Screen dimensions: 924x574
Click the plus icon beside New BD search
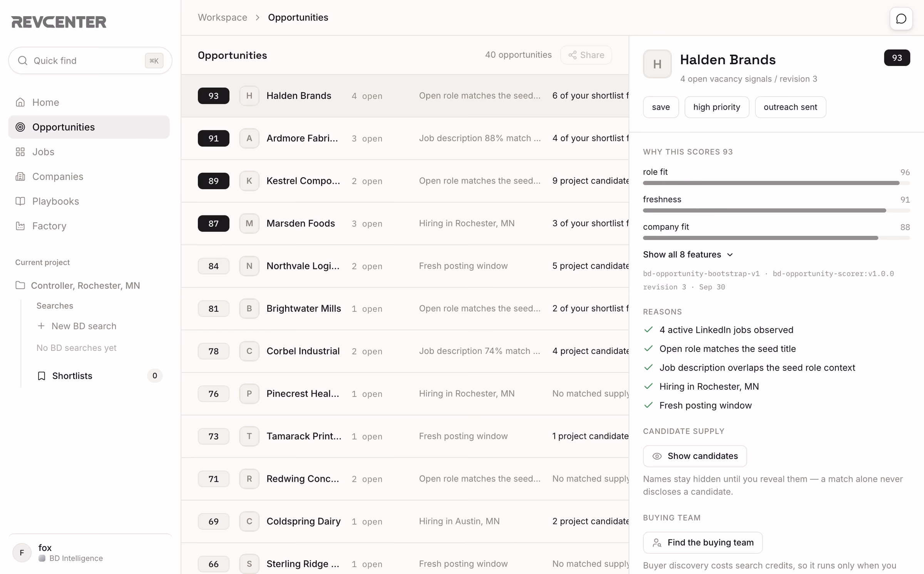[x=41, y=326]
